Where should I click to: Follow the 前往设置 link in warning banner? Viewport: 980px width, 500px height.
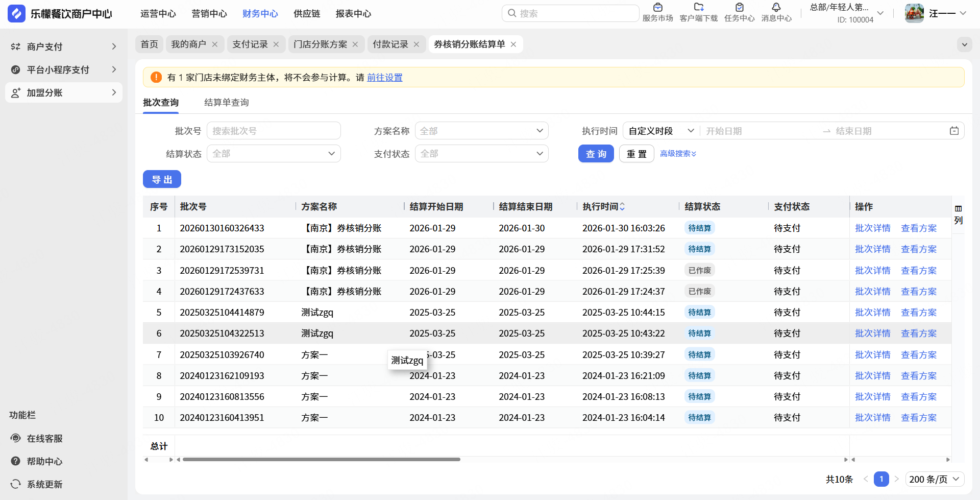point(384,78)
